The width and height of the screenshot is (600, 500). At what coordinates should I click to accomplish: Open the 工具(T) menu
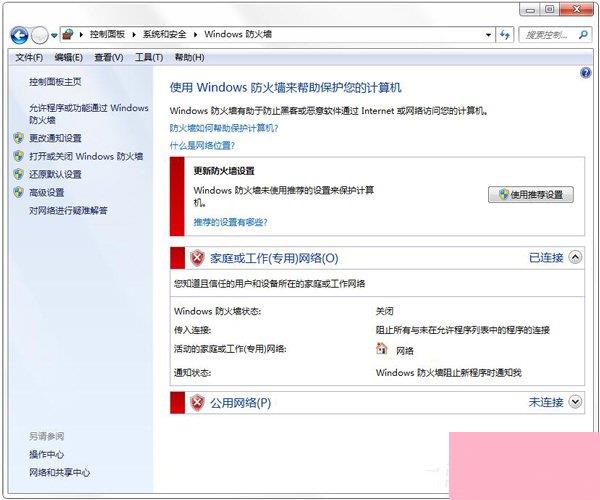[x=149, y=58]
